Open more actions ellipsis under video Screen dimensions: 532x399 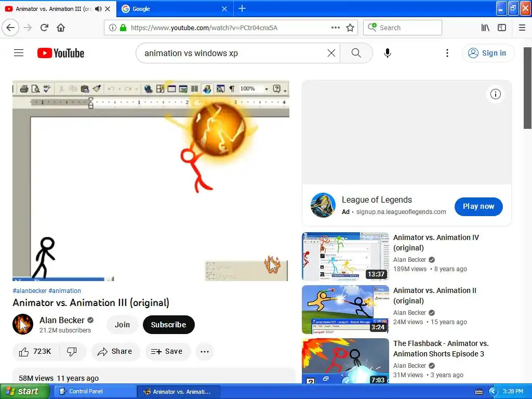tap(205, 352)
